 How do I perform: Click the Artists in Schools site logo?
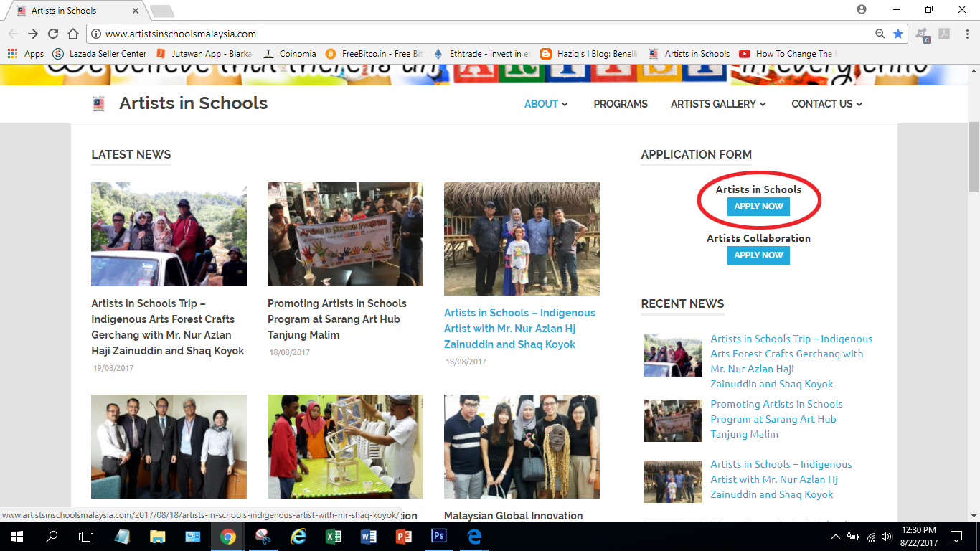coord(98,103)
